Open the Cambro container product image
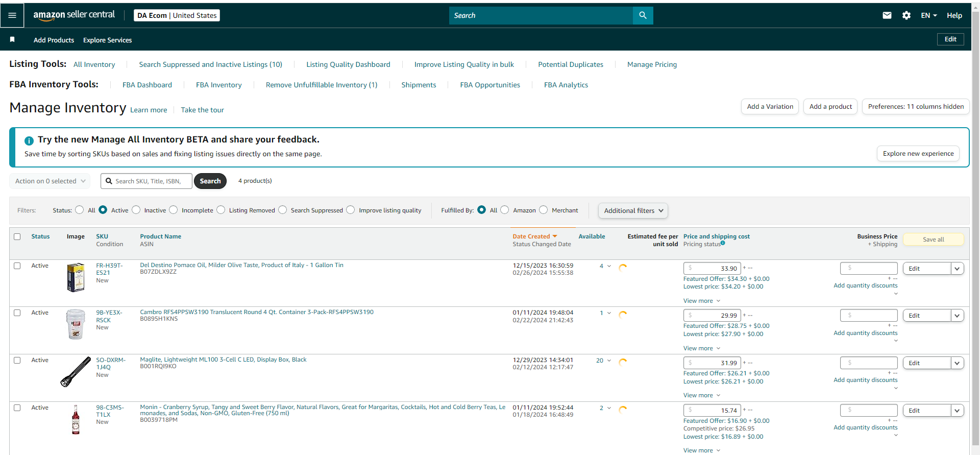The height and width of the screenshot is (455, 980). [x=76, y=324]
